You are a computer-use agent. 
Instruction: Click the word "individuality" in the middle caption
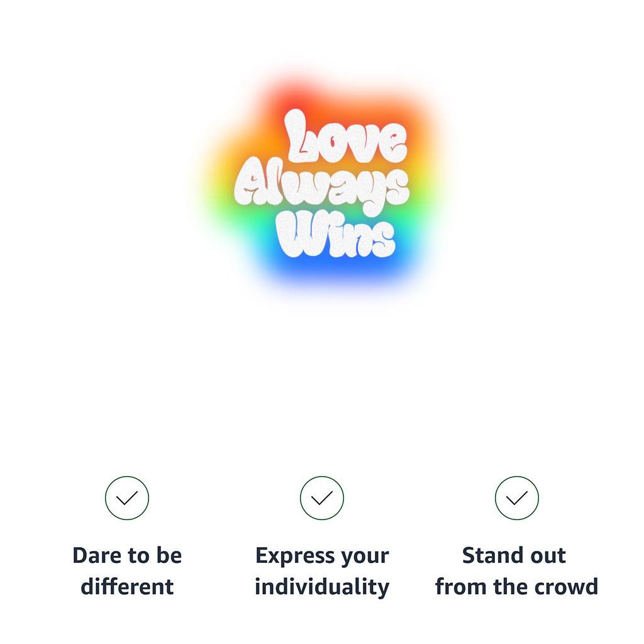point(322,587)
